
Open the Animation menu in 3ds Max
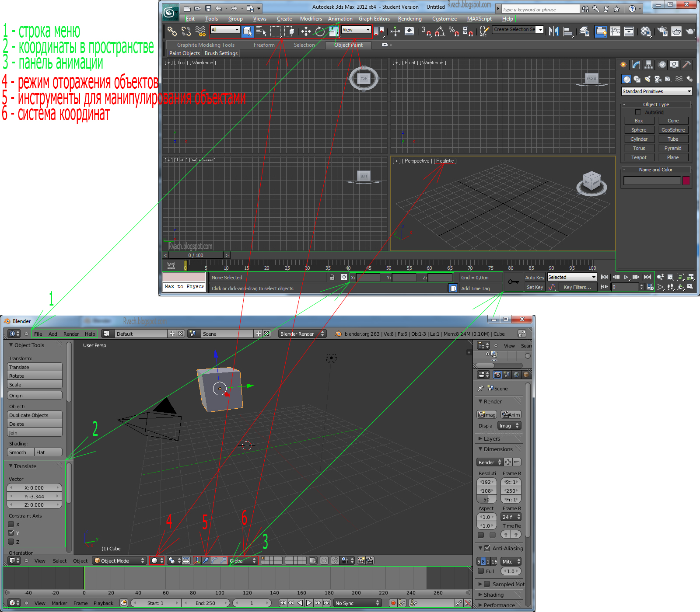[340, 19]
